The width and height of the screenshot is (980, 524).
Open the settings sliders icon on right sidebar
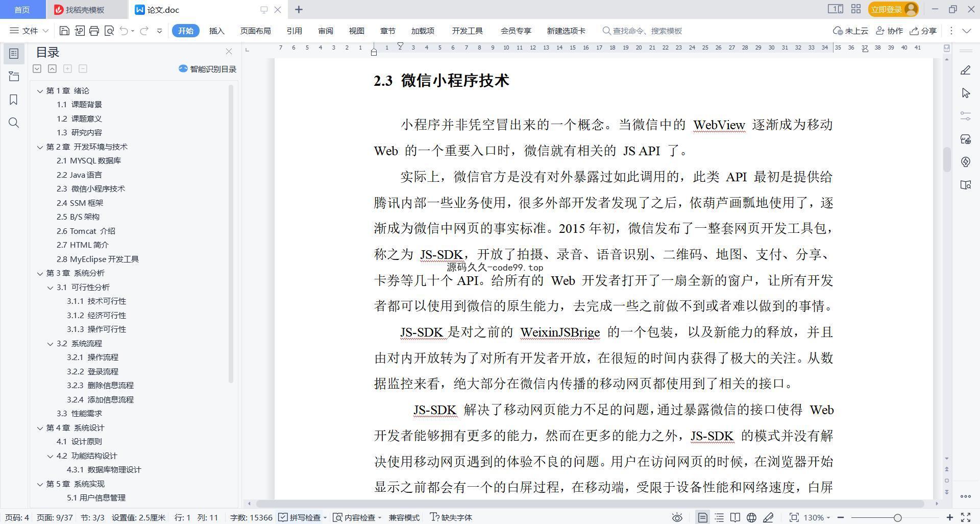[965, 116]
